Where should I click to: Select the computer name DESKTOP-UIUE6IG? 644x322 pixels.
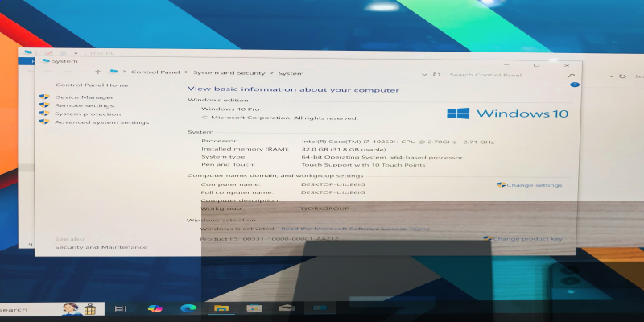[332, 184]
